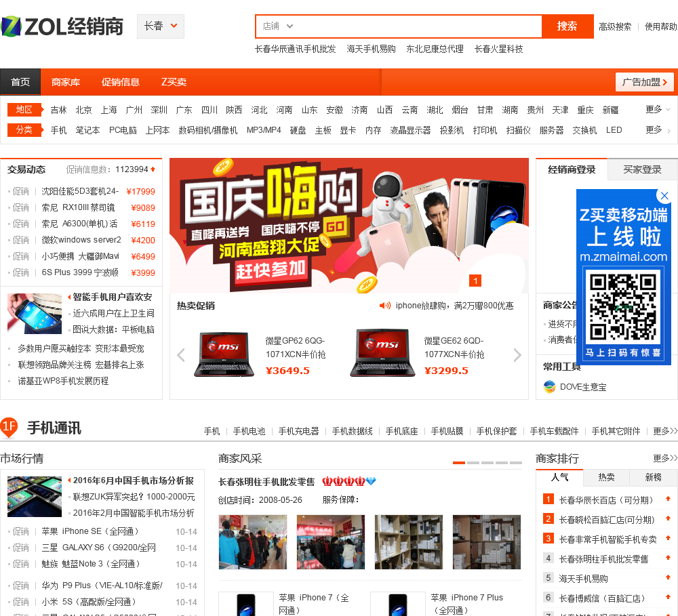This screenshot has width=678, height=616.
Task: Open 沈阳佳能5D3套机 promotion row
Action: pyautogui.click(x=81, y=191)
